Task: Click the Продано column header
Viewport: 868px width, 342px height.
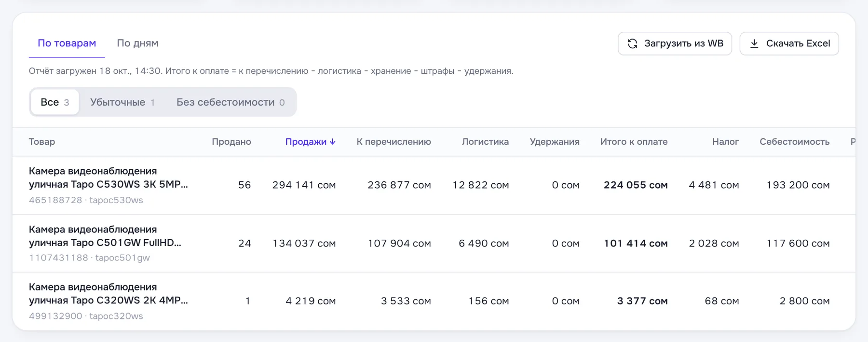Action: (231, 142)
